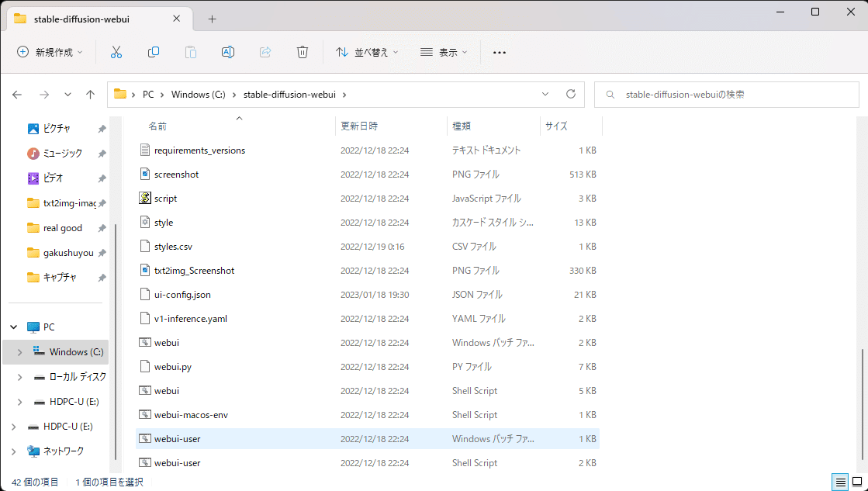The image size is (868, 491).
Task: Open the 新規作成 dropdown menu
Action: (50, 52)
